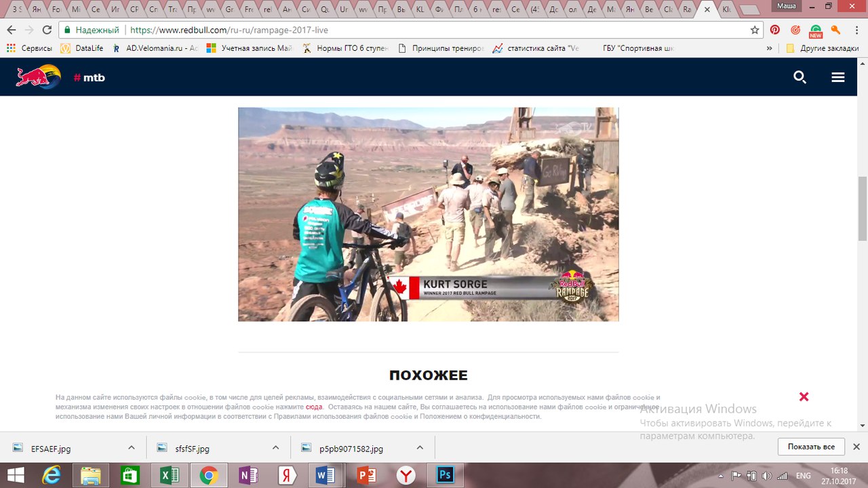Open the Нормы ГТО 6 ступен bookmark
The image size is (868, 488).
pos(345,48)
